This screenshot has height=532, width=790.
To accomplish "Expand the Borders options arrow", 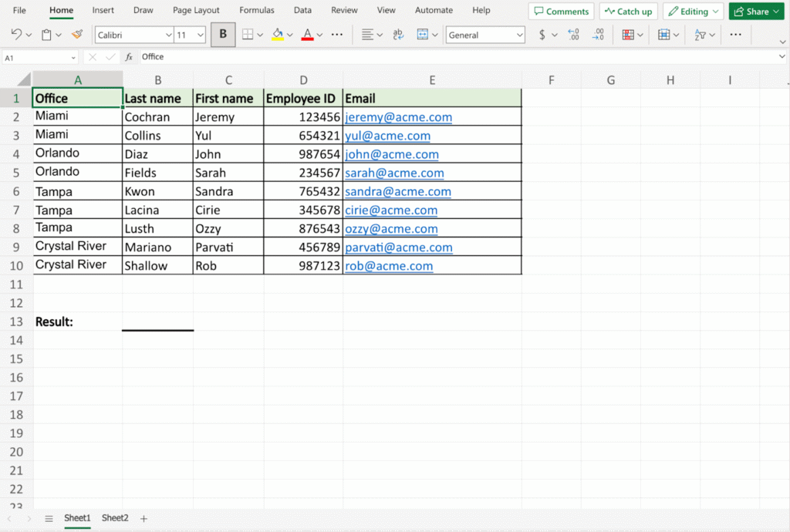I will pyautogui.click(x=260, y=35).
